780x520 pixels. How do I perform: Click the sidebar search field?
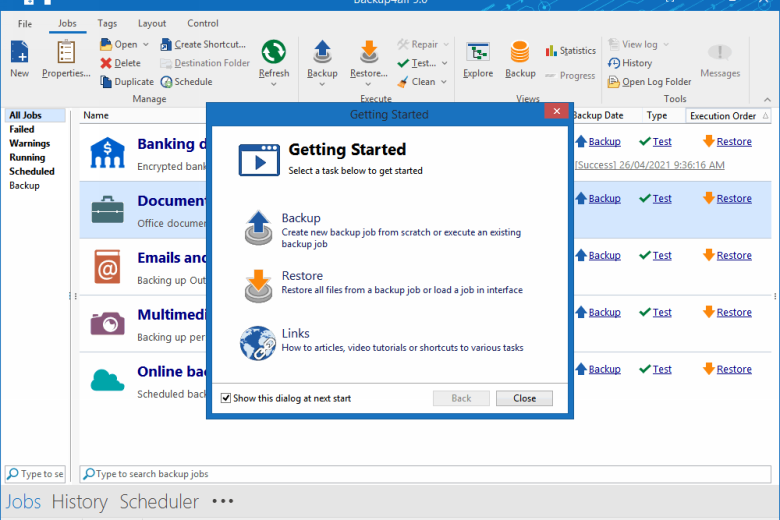click(x=35, y=474)
